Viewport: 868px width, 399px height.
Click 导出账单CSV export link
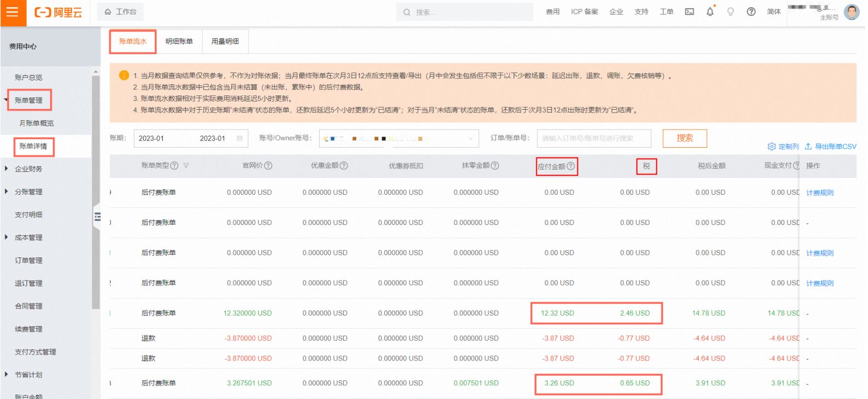pos(830,147)
